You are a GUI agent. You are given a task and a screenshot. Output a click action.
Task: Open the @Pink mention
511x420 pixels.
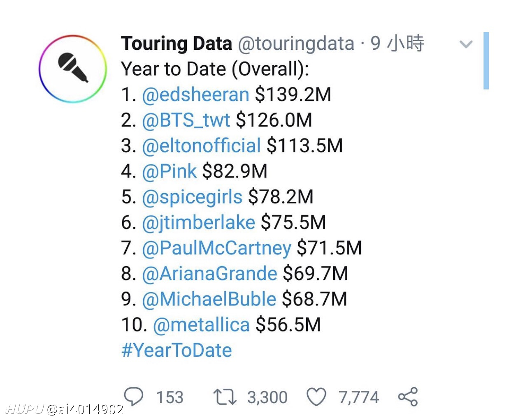point(169,171)
